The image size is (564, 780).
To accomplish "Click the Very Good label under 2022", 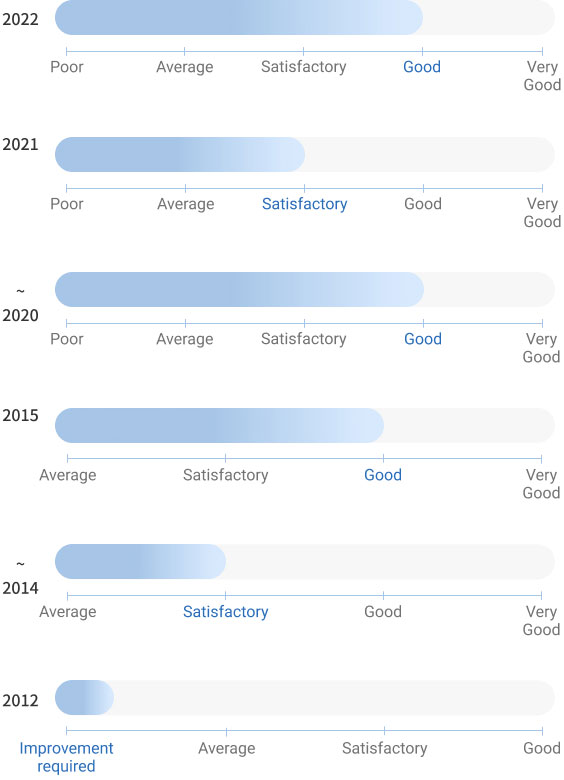I will coord(542,76).
